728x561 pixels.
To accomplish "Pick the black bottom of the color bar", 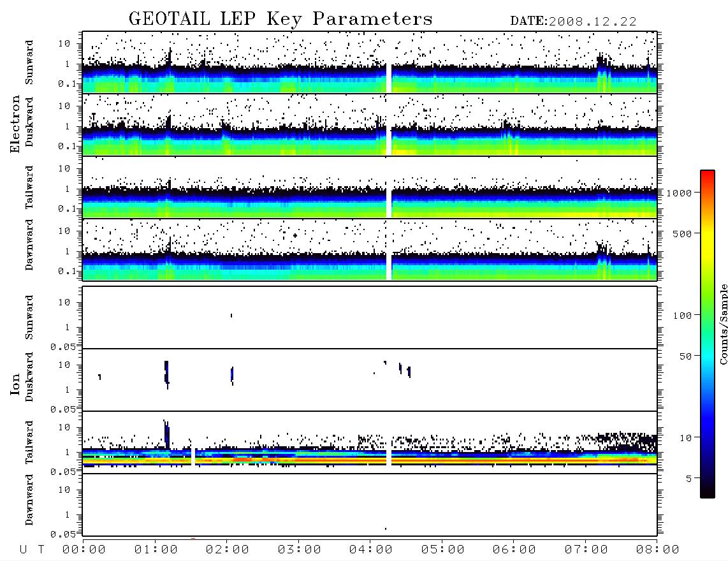I will (708, 490).
